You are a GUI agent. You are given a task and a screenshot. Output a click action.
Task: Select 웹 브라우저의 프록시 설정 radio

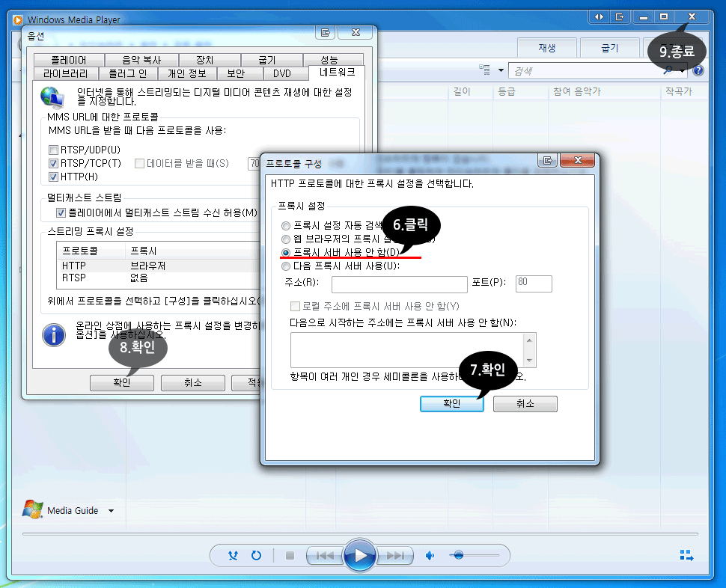286,239
